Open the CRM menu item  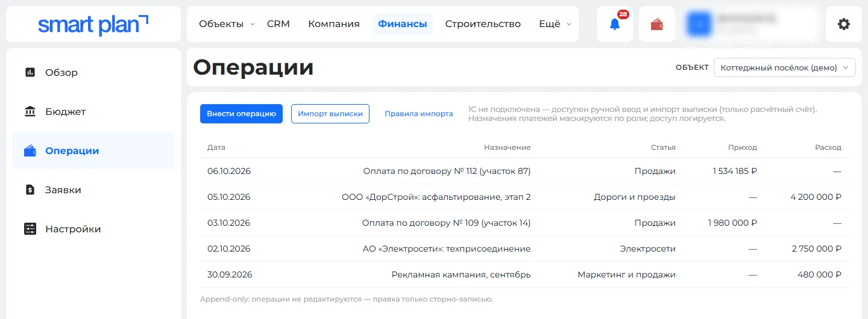tap(278, 24)
